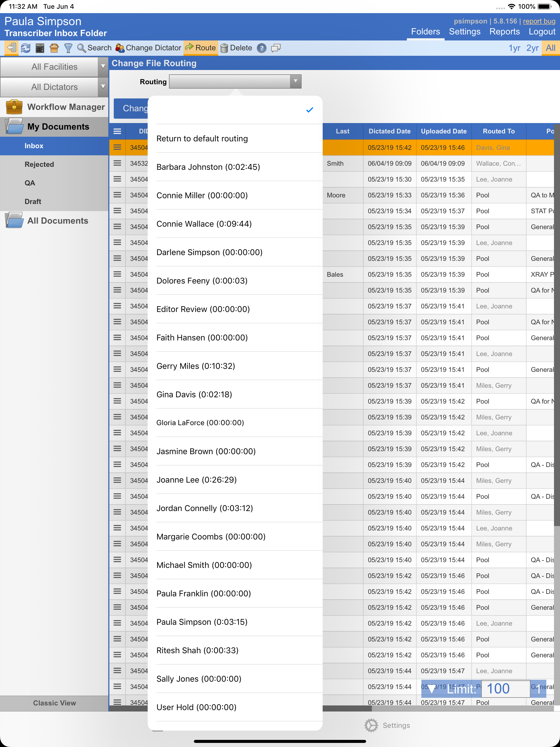Image resolution: width=560 pixels, height=747 pixels.
Task: Pick Sally Jones (00:00:00)
Action: [235, 679]
